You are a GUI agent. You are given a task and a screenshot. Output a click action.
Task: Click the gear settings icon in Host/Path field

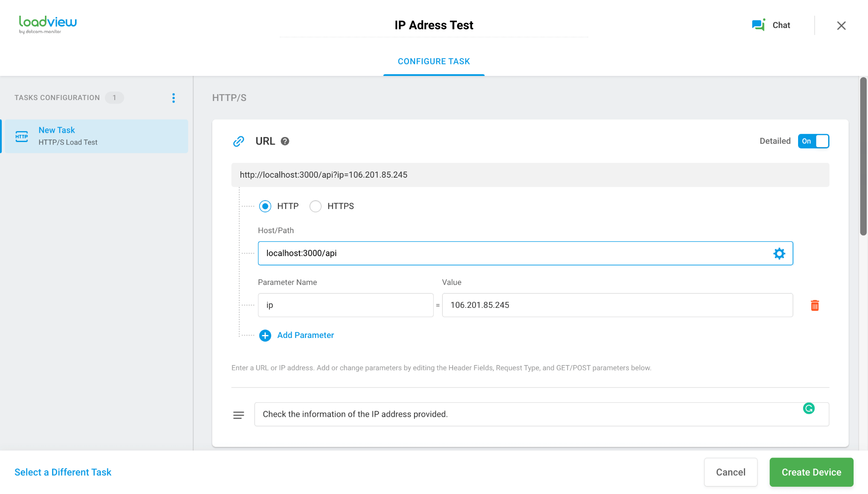click(779, 254)
